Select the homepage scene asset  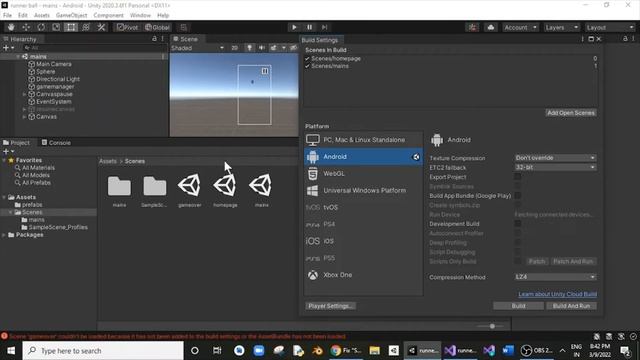point(225,190)
